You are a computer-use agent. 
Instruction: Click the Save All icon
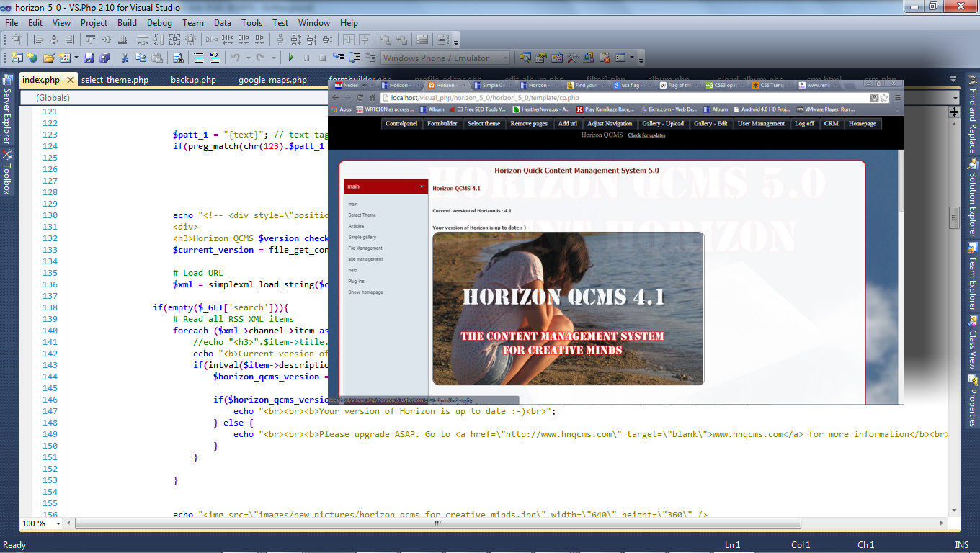point(104,58)
